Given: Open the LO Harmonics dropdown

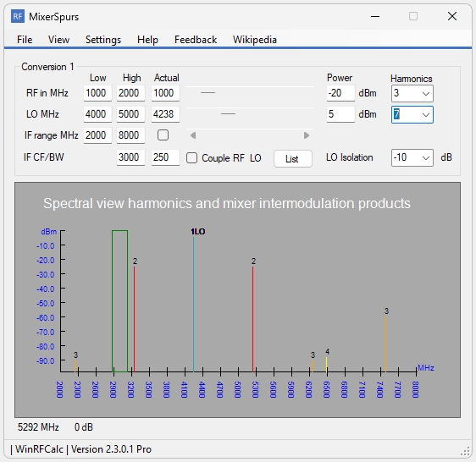Looking at the screenshot, I should (x=412, y=114).
